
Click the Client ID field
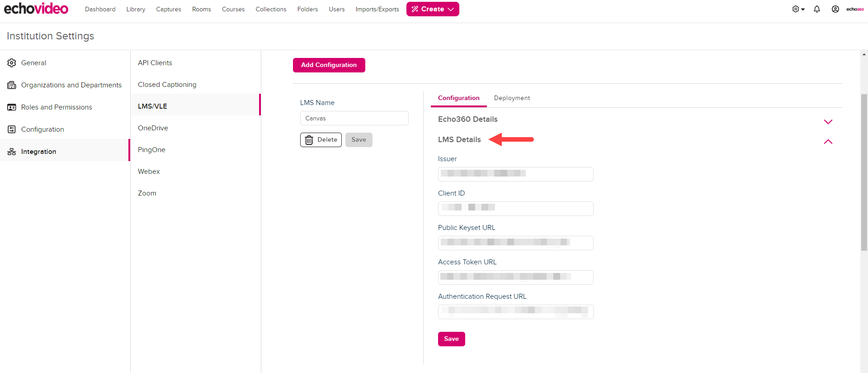[x=515, y=209]
